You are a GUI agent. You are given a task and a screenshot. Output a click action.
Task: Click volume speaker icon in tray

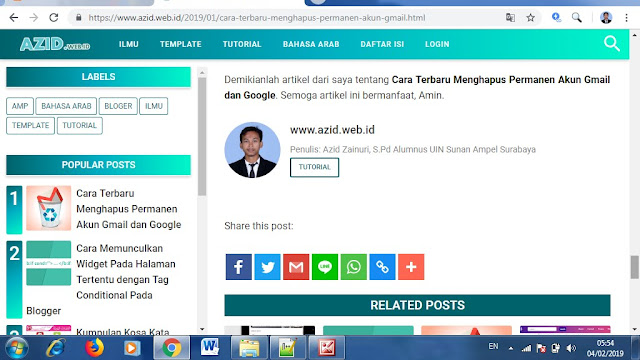click(x=571, y=348)
